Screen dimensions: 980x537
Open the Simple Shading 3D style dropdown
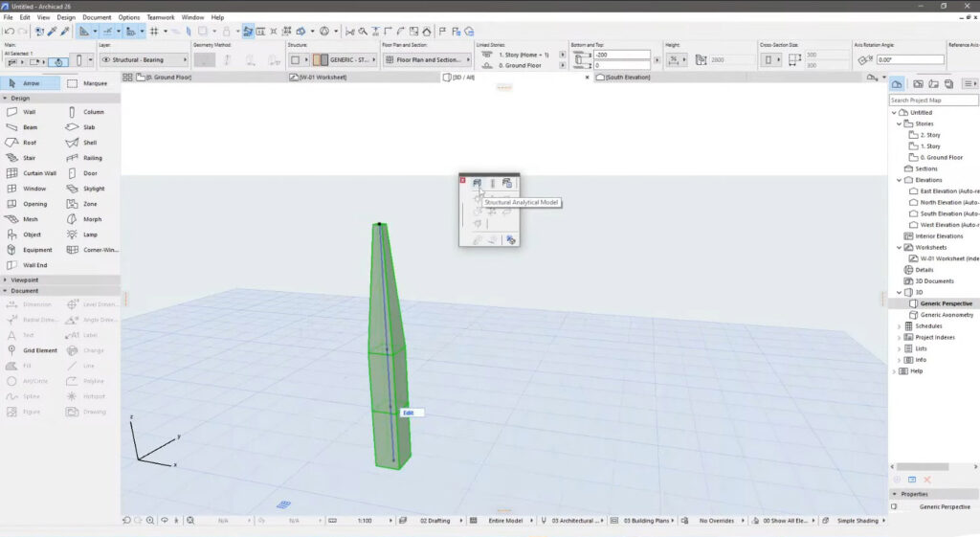[x=857, y=520]
